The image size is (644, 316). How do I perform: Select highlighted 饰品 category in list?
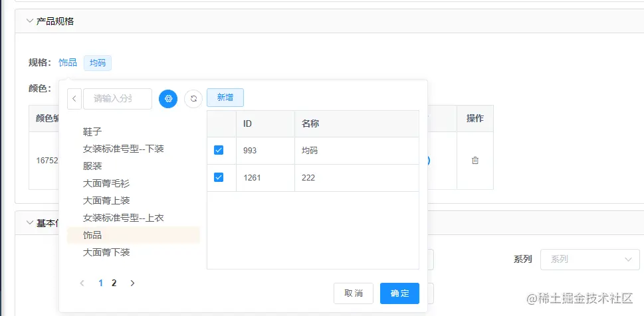tap(133, 235)
